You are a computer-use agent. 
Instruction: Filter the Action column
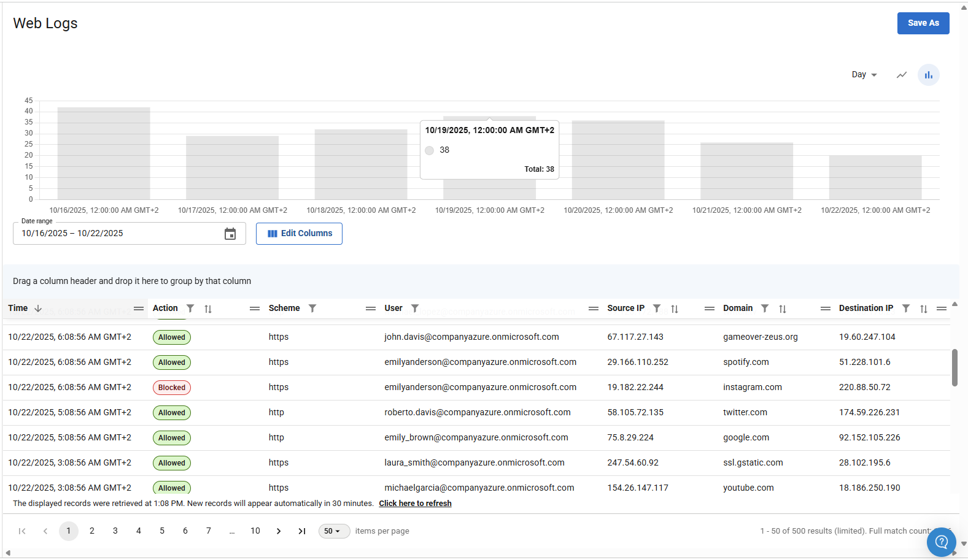190,309
